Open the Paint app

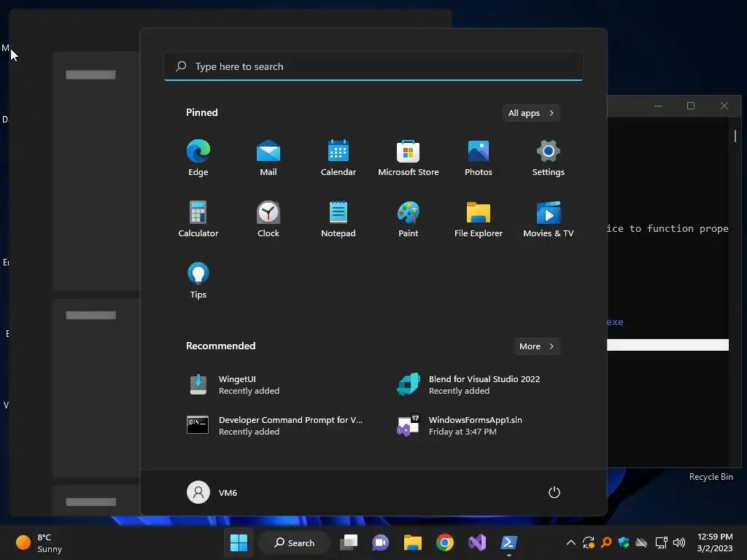point(409,219)
